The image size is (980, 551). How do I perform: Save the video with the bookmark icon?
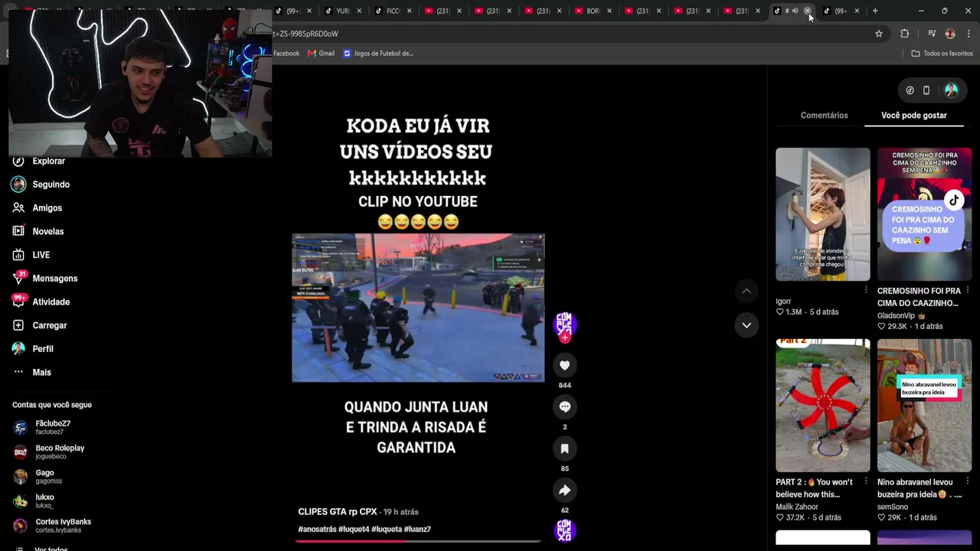point(564,448)
